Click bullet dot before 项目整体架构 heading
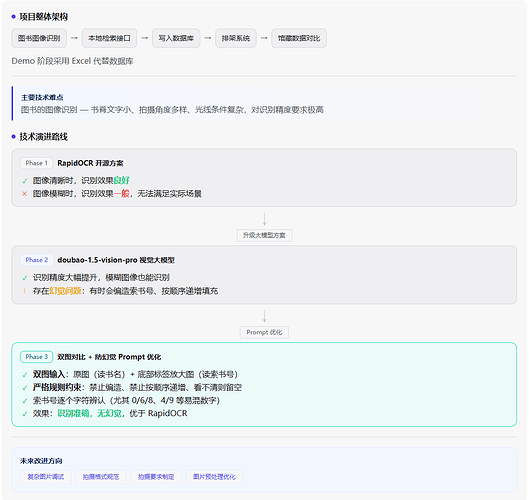 [x=13, y=17]
